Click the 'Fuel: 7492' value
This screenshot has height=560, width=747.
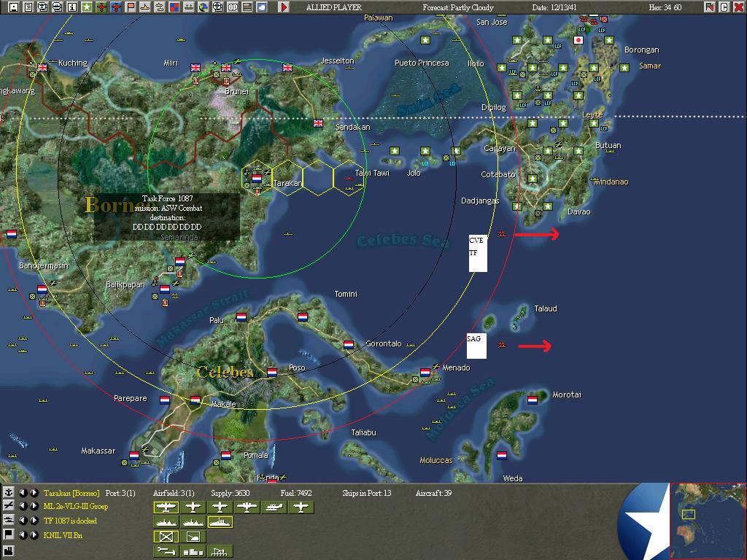point(296,493)
